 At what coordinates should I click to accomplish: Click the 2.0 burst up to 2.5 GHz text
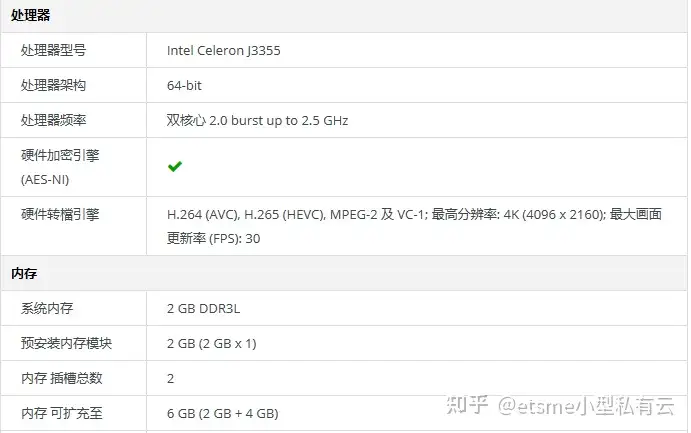279,121
